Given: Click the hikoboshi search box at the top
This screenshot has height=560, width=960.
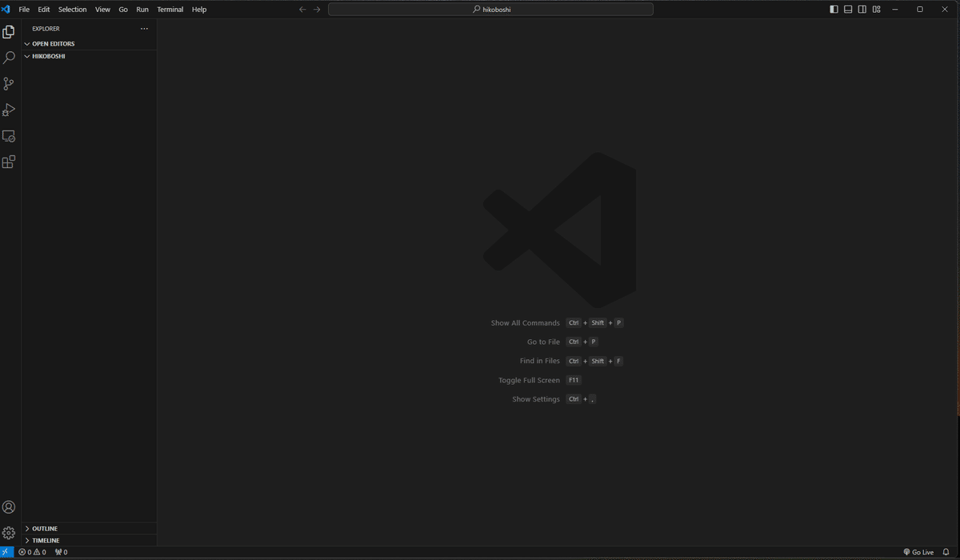Looking at the screenshot, I should coord(491,9).
